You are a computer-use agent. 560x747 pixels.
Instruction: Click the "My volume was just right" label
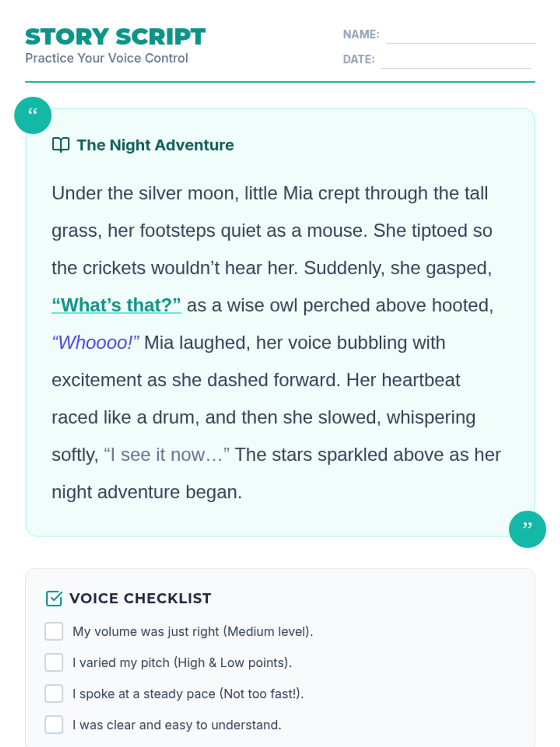point(193,631)
